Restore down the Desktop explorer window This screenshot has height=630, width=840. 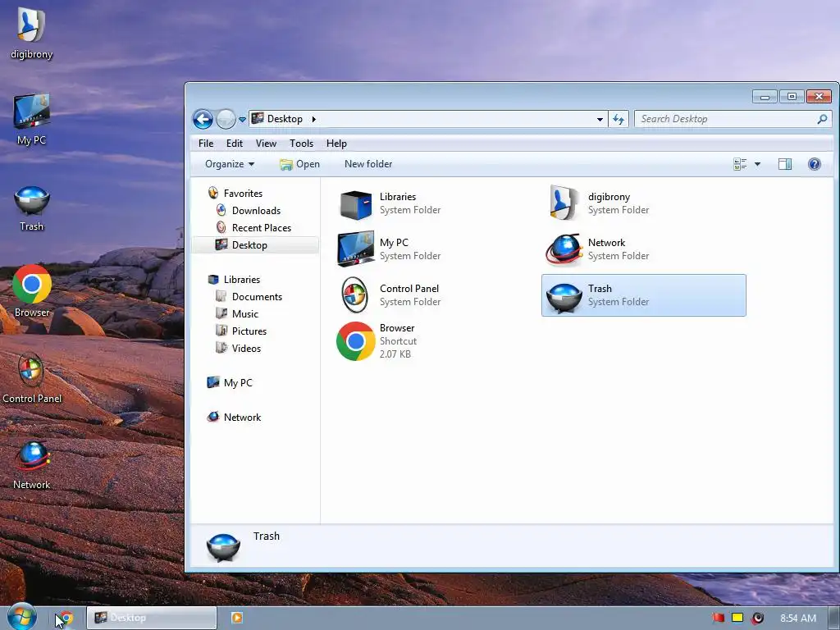click(792, 97)
